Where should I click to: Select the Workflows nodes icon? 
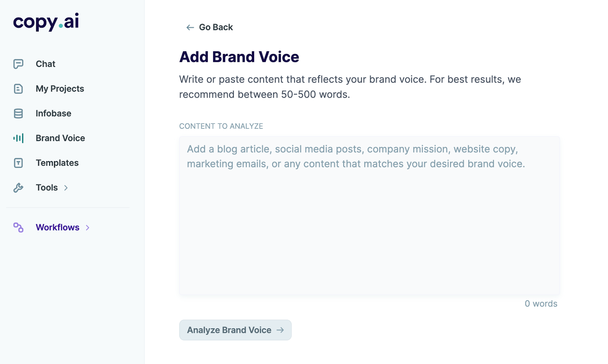[x=19, y=227]
